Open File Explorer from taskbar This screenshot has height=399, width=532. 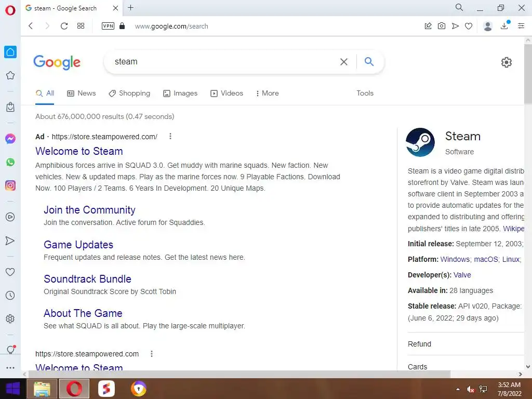(x=42, y=389)
